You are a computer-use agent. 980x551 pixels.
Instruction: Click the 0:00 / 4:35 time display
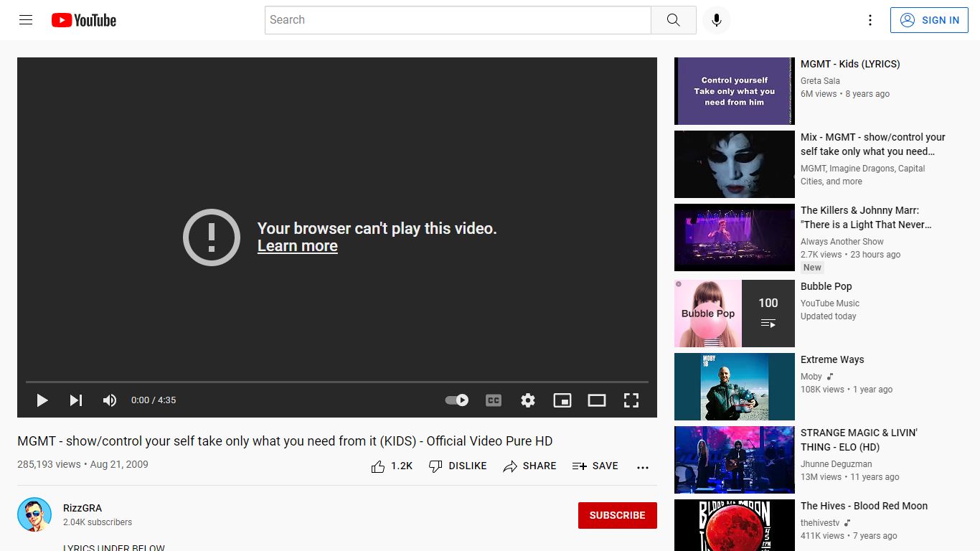(x=154, y=400)
